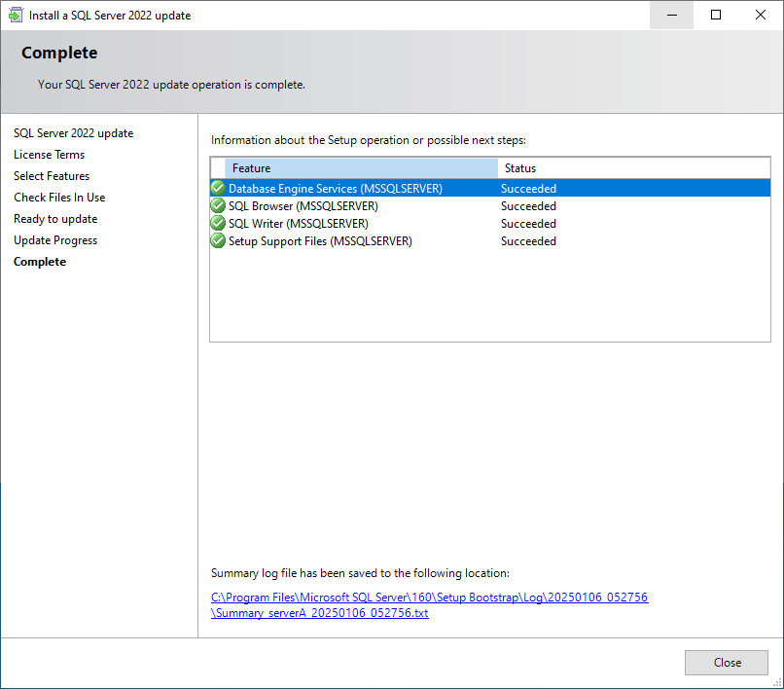Click green check icon beside SQL Writer

pos(218,223)
